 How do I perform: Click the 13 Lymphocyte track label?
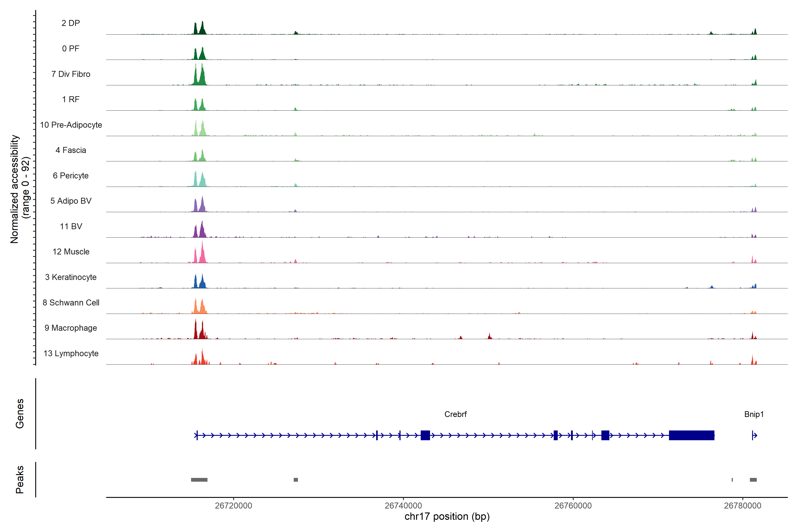click(x=71, y=353)
